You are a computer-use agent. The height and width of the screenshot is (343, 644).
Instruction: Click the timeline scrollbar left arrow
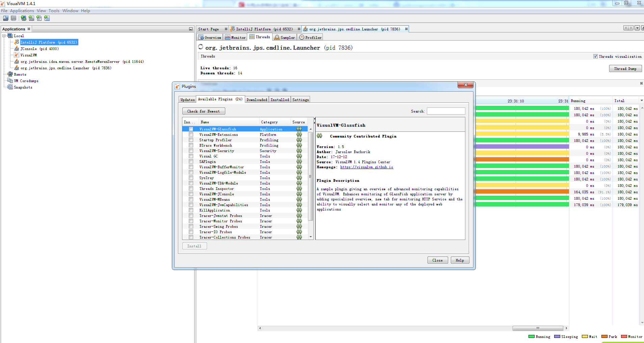tap(260, 328)
